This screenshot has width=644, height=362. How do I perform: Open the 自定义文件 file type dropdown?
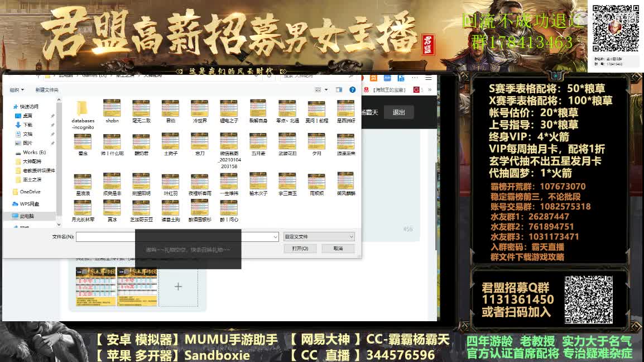coord(319,236)
